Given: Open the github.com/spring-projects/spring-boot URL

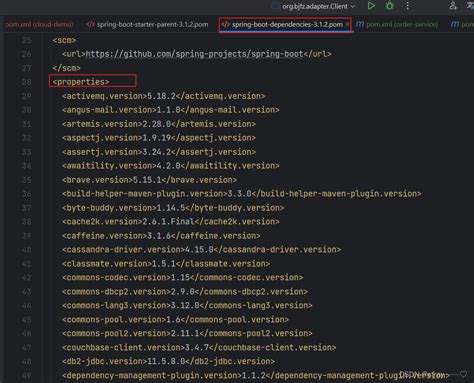Looking at the screenshot, I should point(194,54).
